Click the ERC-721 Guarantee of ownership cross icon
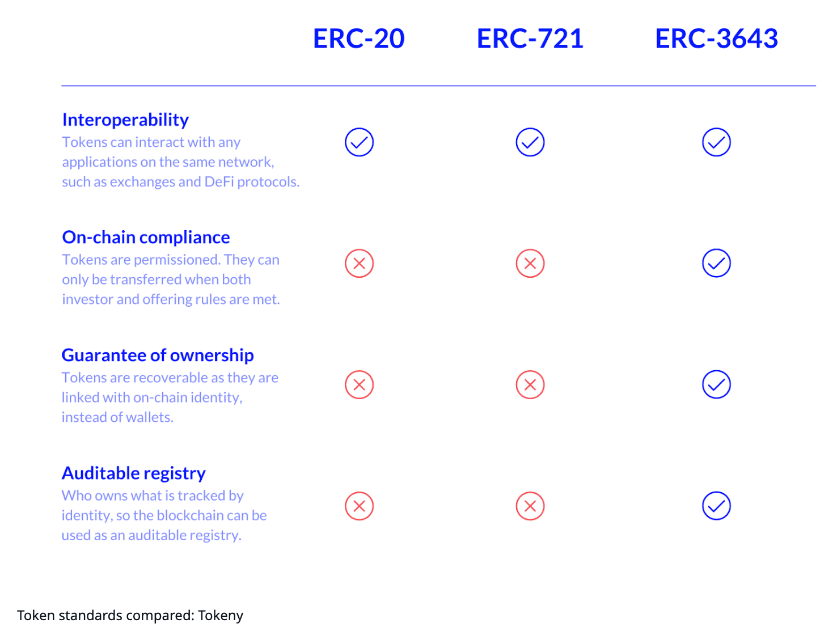The image size is (820, 644). click(530, 385)
